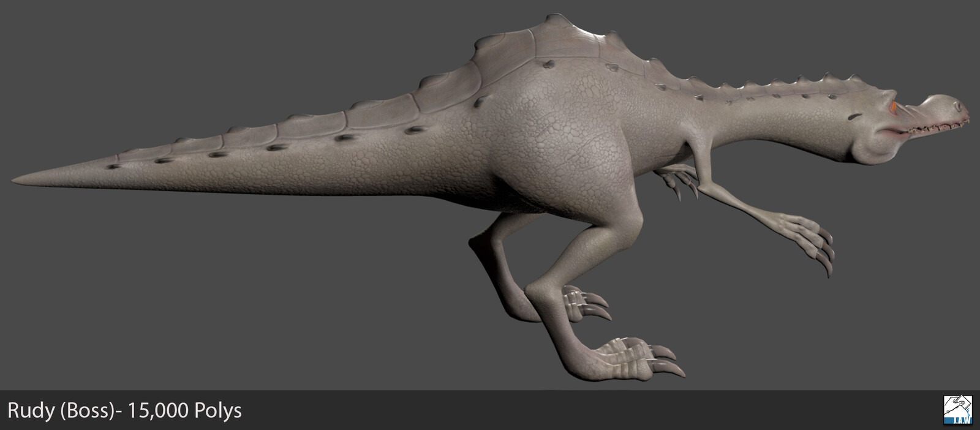This screenshot has height=430, width=980.
Task: Click the J.A.W artist logo icon
Action: [959, 410]
